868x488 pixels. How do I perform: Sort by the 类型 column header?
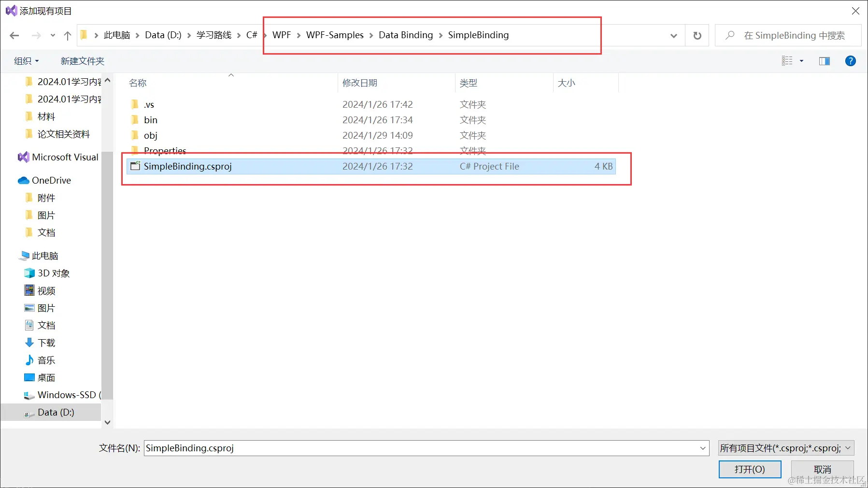(x=469, y=83)
